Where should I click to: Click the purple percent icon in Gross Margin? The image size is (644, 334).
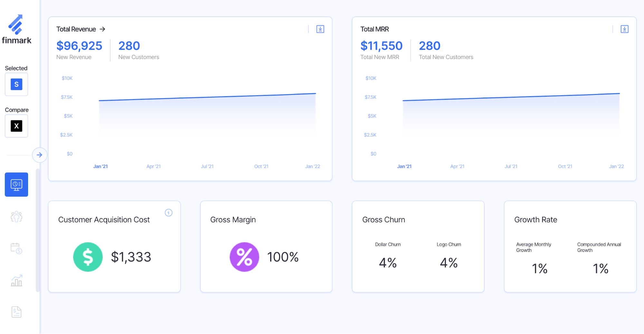point(244,257)
